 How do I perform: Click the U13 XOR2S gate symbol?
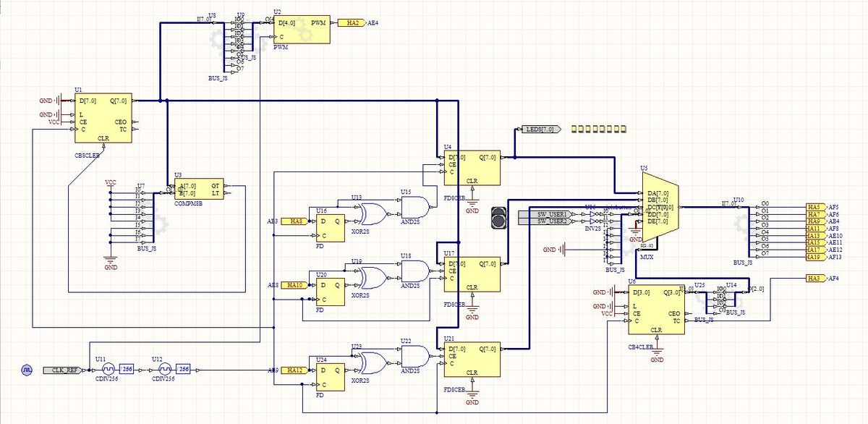(374, 212)
